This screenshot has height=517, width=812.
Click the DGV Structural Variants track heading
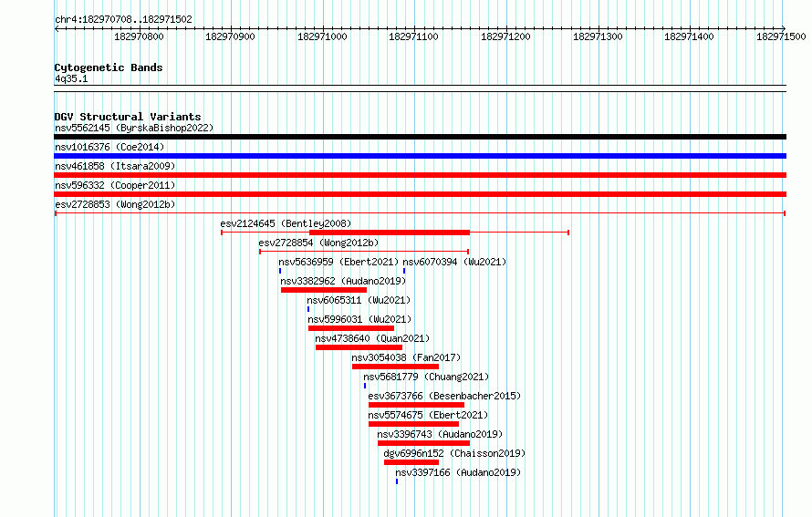[128, 117]
